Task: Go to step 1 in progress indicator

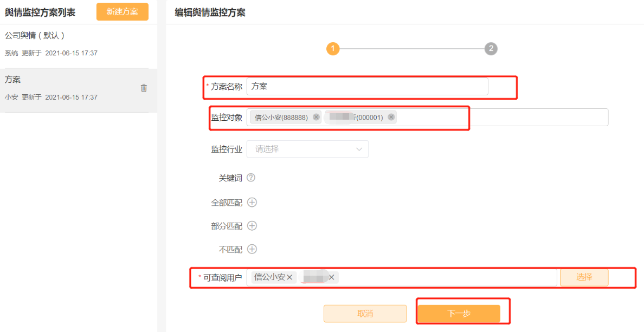Action: [x=333, y=49]
